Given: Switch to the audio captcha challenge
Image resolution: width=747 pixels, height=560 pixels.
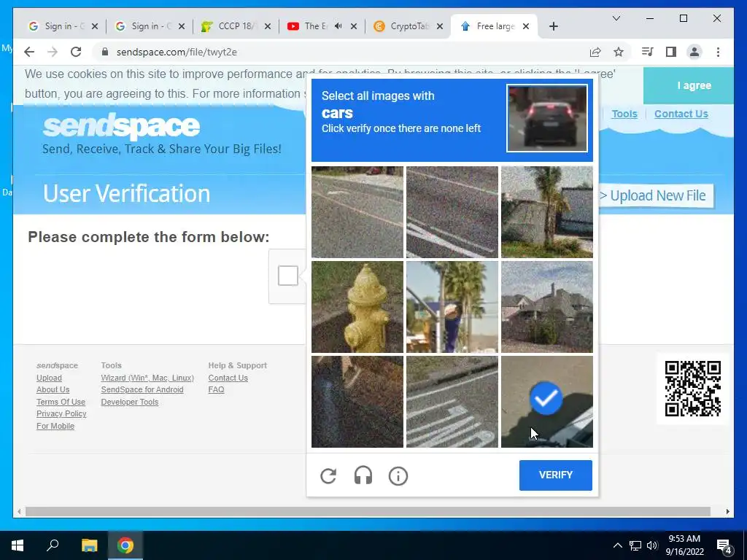Looking at the screenshot, I should point(363,475).
